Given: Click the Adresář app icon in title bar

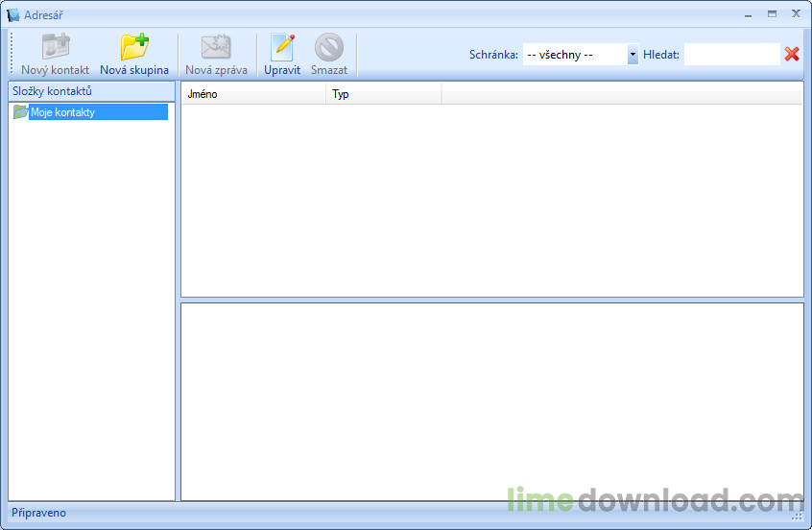Looking at the screenshot, I should click(12, 15).
